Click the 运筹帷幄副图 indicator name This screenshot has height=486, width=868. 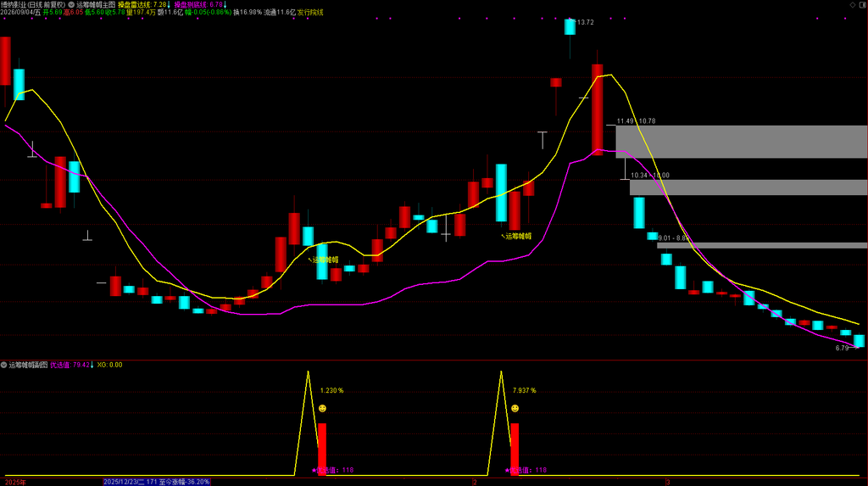pos(28,365)
